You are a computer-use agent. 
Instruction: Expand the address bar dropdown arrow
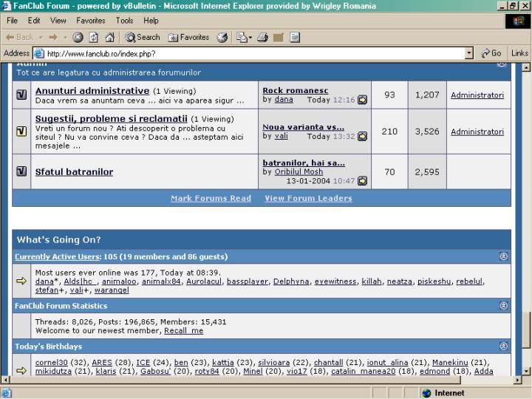[469, 54]
